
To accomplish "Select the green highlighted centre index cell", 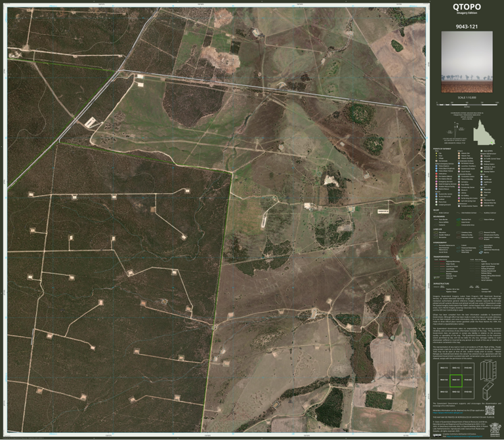I will click(456, 380).
